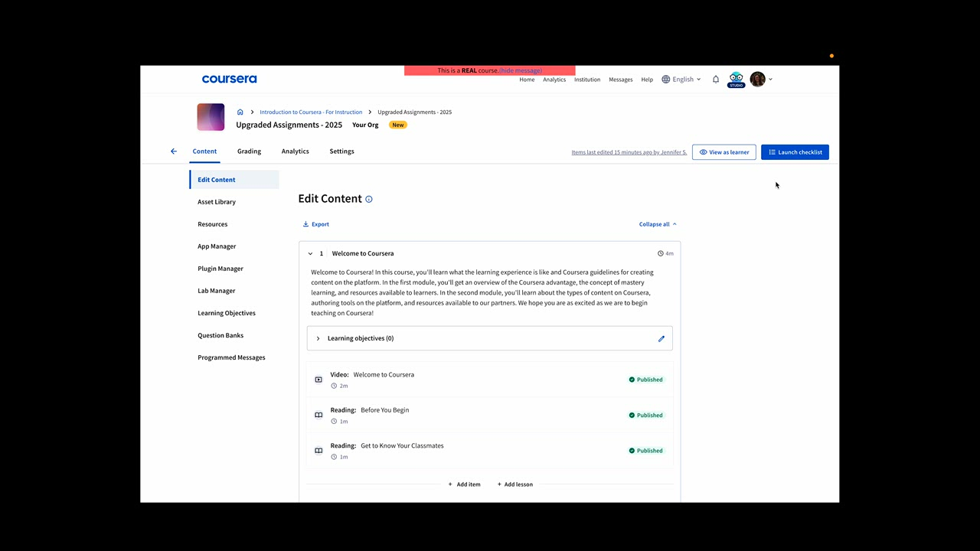Click the book icon for Before You Begin
The image size is (980, 551).
coord(318,415)
